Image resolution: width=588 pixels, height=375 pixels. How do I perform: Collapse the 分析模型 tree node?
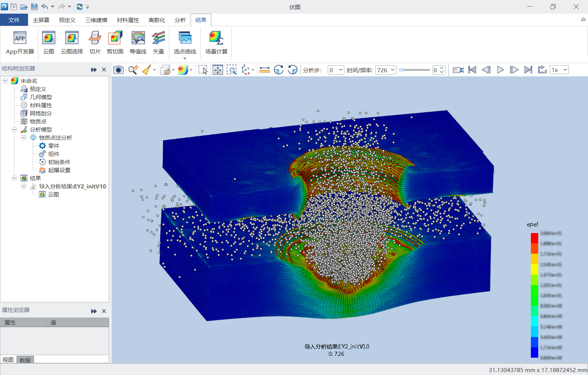pyautogui.click(x=14, y=129)
